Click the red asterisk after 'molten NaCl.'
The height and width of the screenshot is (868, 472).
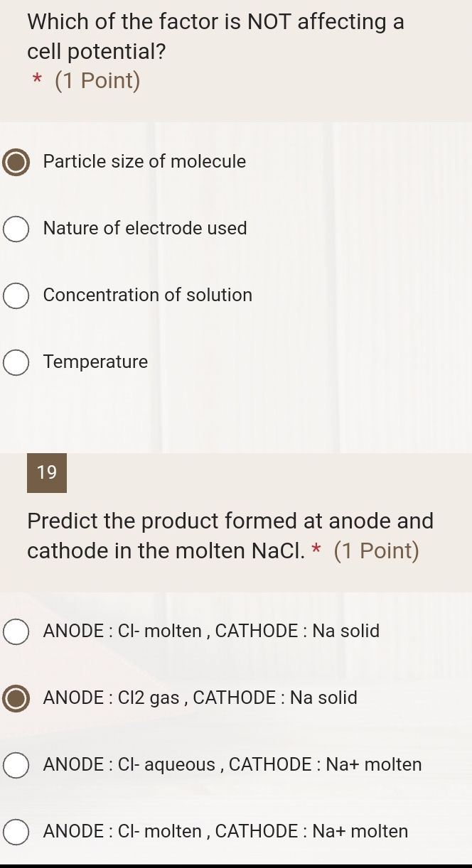316,550
